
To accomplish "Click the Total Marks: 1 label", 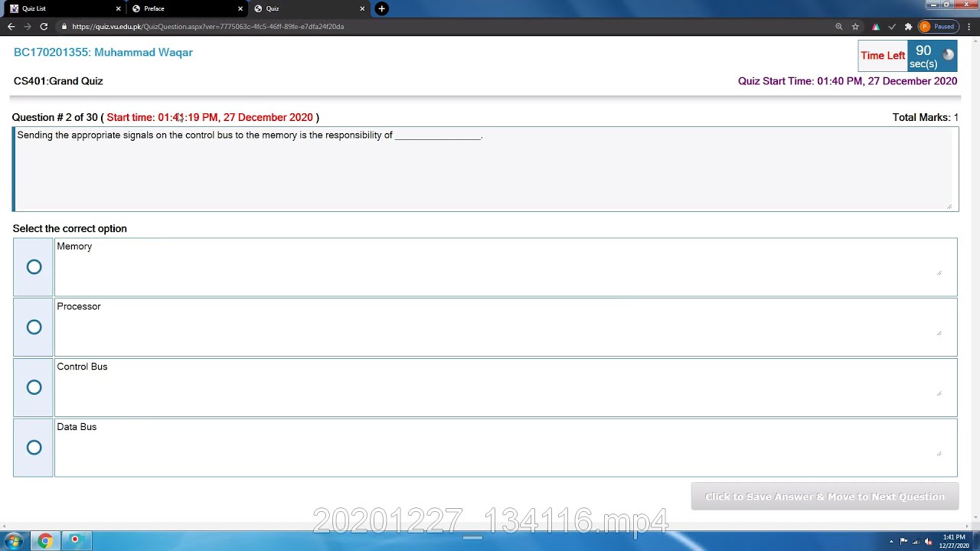I will 925,117.
